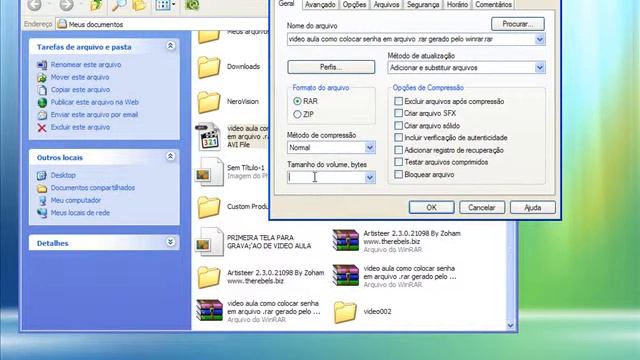Select the ZIP archive format
Image resolution: width=640 pixels, height=360 pixels.
(x=297, y=115)
